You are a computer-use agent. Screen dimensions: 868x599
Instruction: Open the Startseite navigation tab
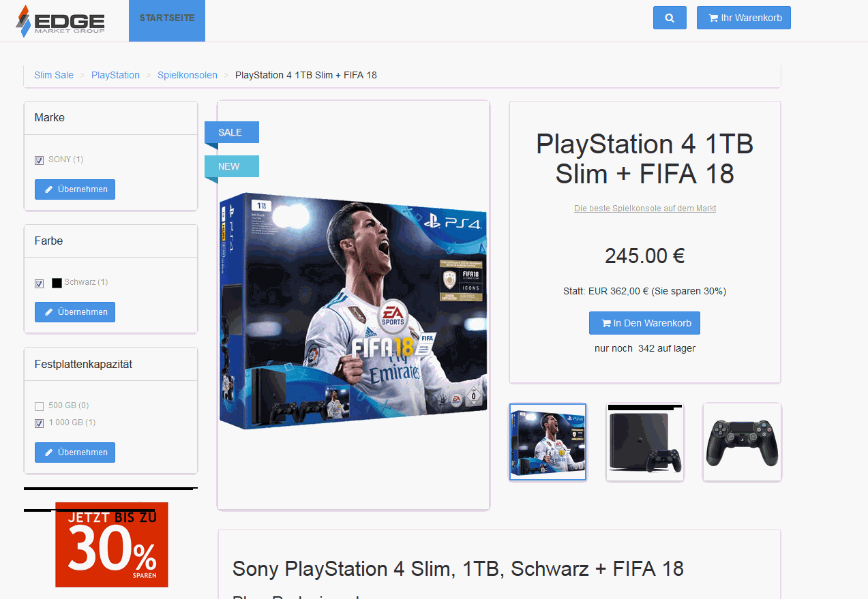point(167,18)
